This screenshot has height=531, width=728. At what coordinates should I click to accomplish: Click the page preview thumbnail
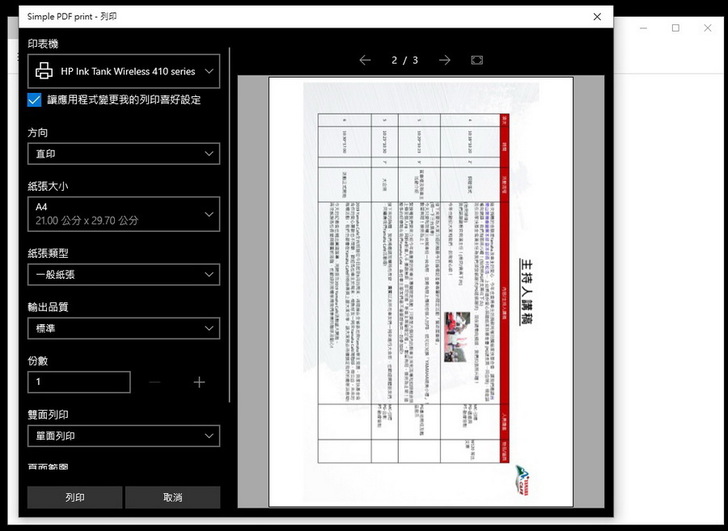(421, 292)
